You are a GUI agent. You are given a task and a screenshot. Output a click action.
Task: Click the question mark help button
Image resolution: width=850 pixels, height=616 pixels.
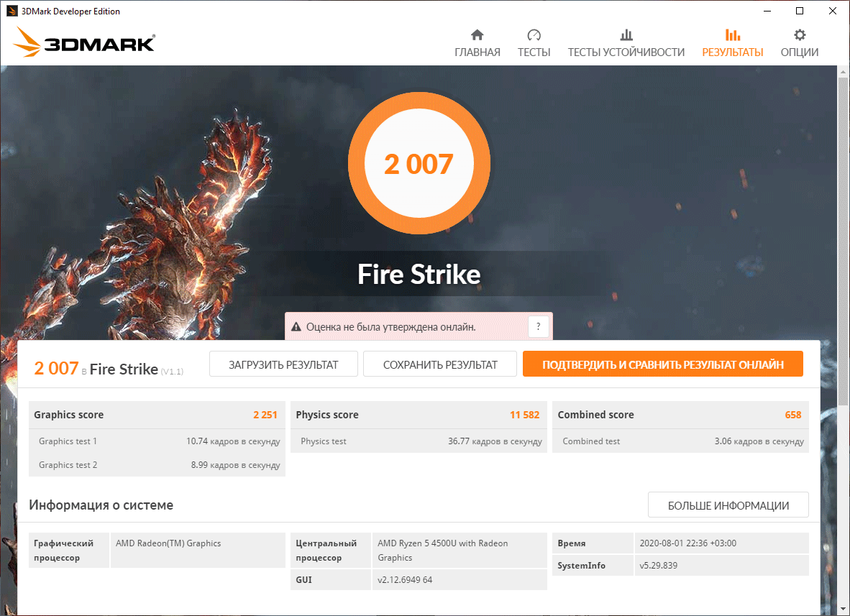click(x=539, y=327)
